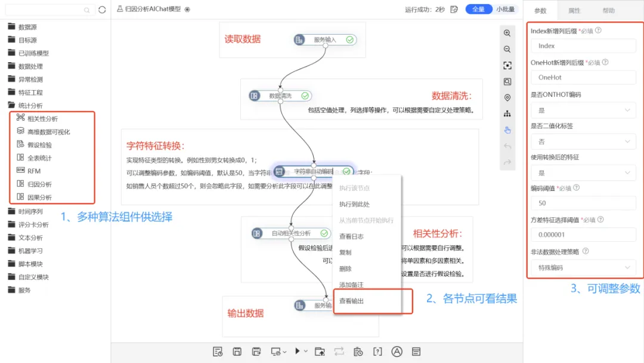Click the locate node pin icon

pyautogui.click(x=507, y=97)
